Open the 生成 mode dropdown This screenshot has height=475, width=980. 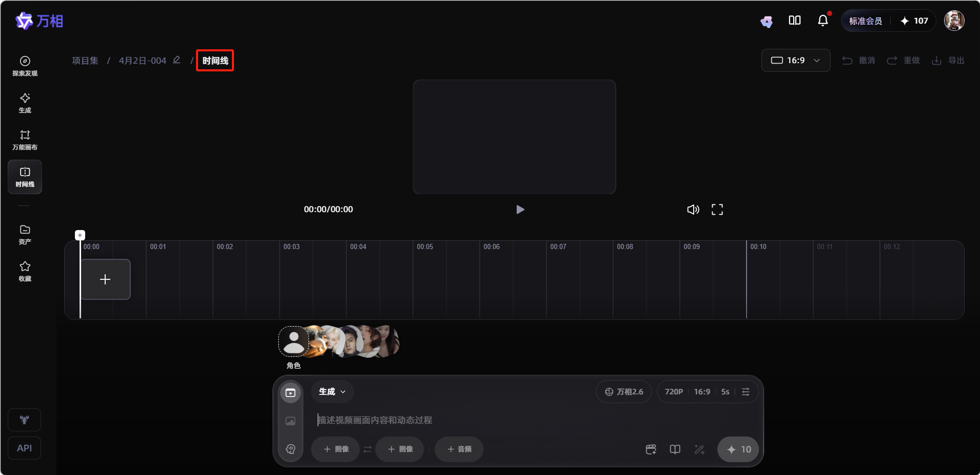(332, 392)
